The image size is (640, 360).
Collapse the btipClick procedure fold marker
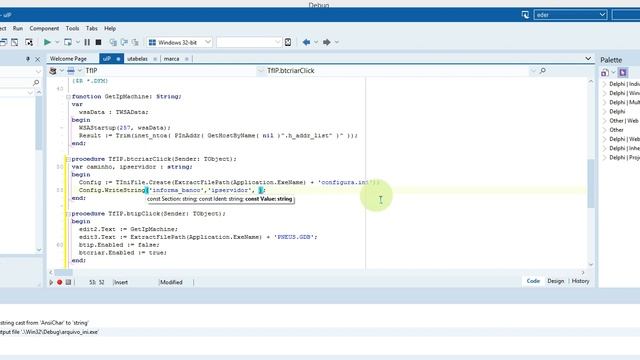click(68, 214)
